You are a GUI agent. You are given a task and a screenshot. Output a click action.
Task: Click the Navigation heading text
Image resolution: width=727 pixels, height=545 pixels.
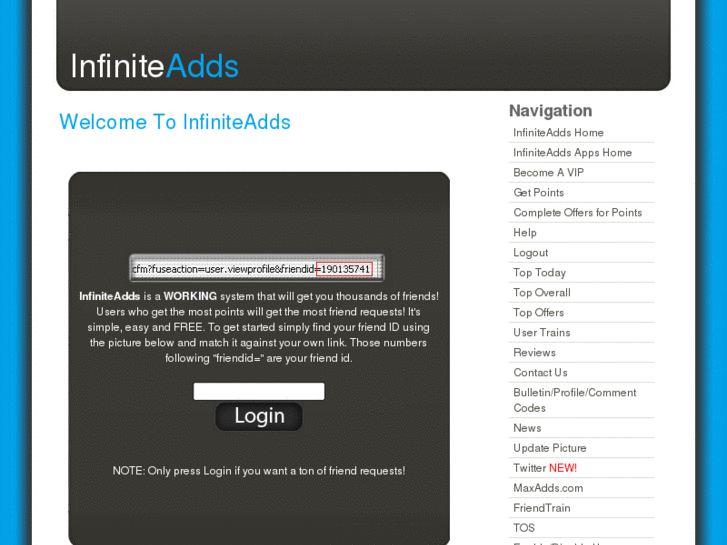tap(550, 111)
